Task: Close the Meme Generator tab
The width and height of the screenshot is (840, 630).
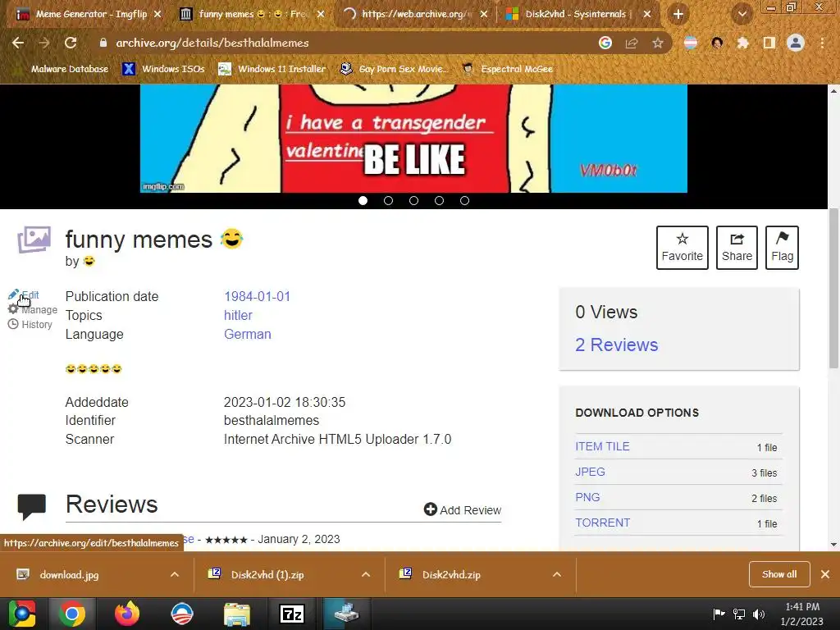Action: point(157,15)
